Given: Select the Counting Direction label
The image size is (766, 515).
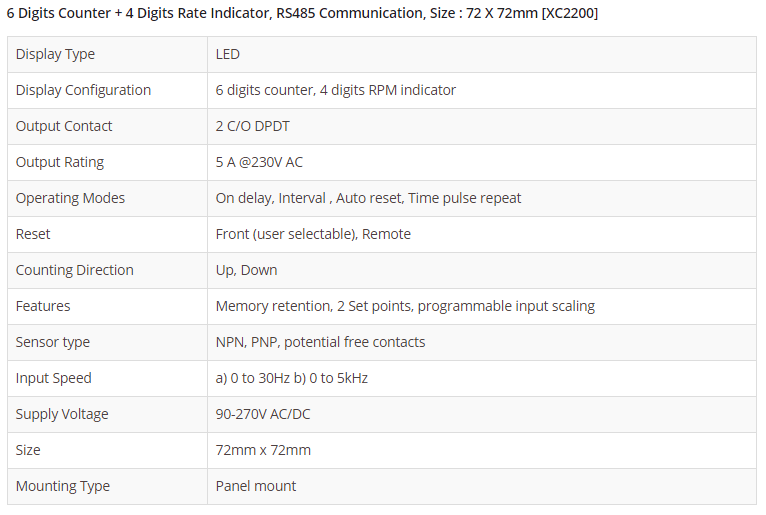Looking at the screenshot, I should pos(74,270).
